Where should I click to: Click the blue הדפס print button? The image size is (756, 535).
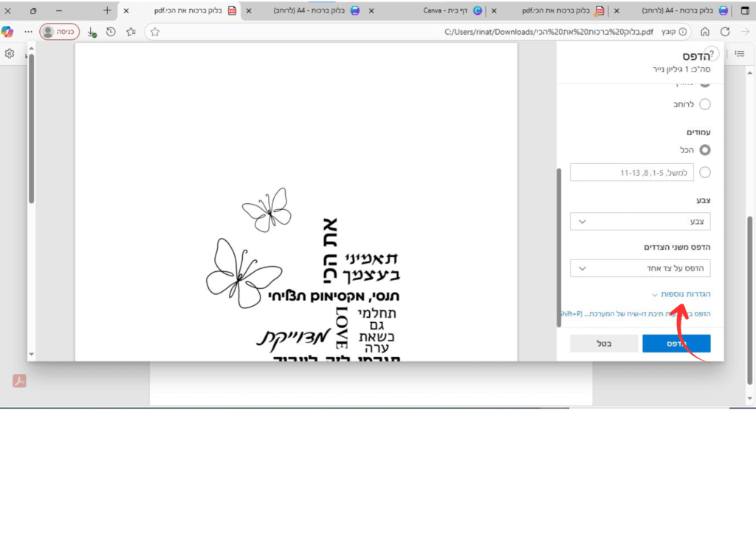tap(676, 344)
